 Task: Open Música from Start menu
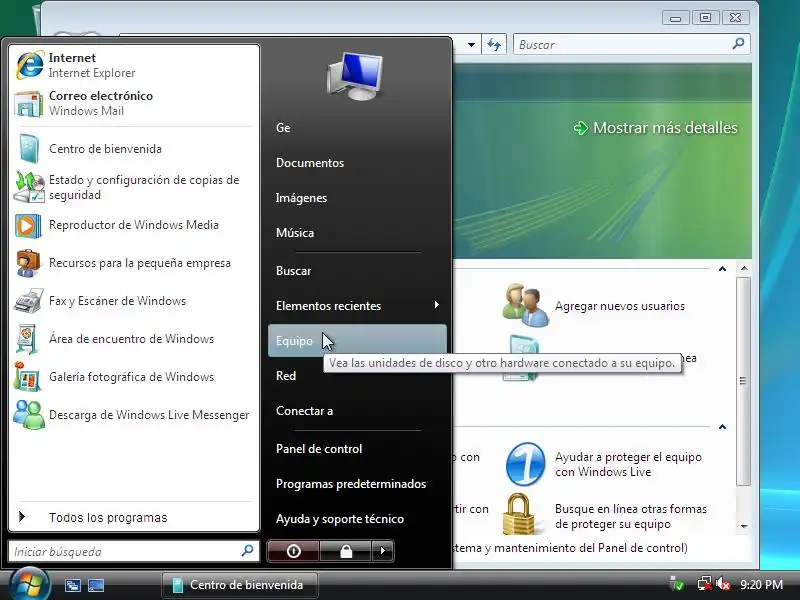tap(357, 233)
